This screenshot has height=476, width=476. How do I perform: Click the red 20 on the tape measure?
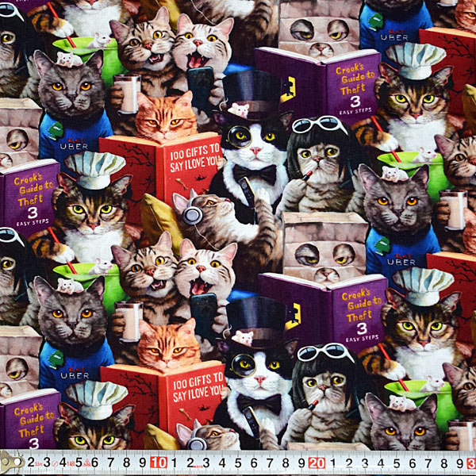(317, 463)
